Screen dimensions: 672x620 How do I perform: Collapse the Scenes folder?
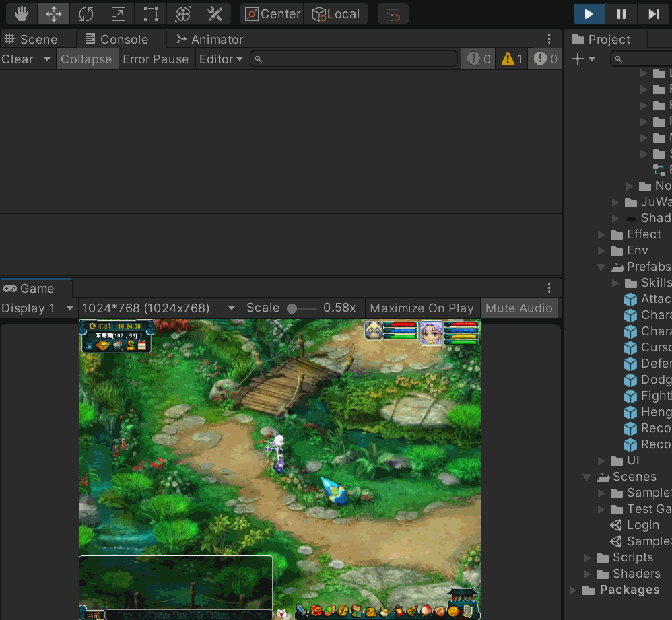587,477
